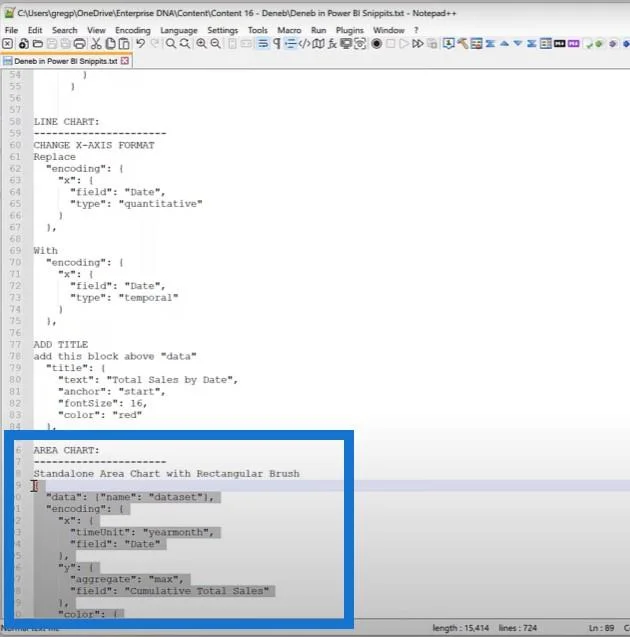Screen dimensions: 630x637
Task: Toggle Show all characters pilcrow icon
Action: (277, 43)
